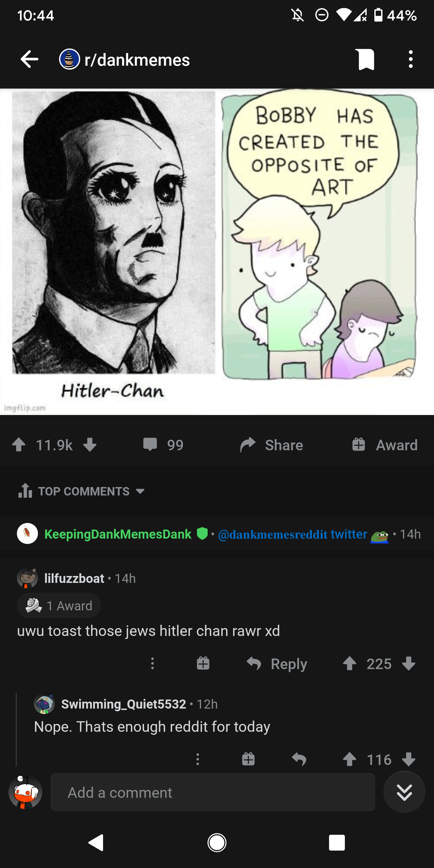Click gift award icon on lilfuzzboat's comment

click(x=203, y=663)
